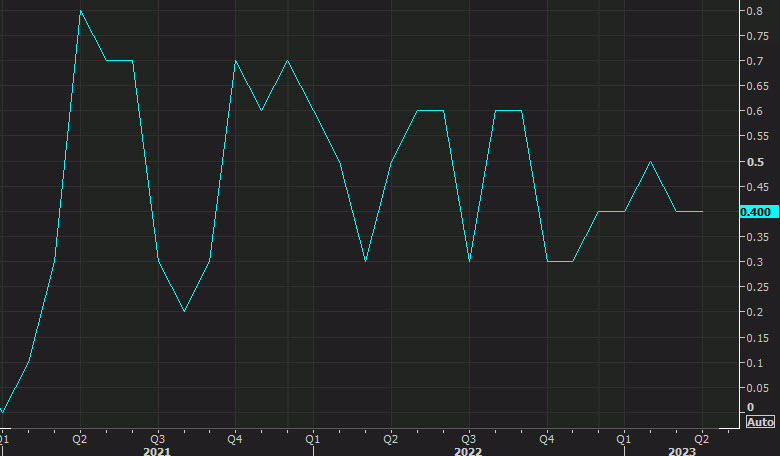Click the 0.35 y-axis label
The width and height of the screenshot is (780, 456).
coord(757,237)
